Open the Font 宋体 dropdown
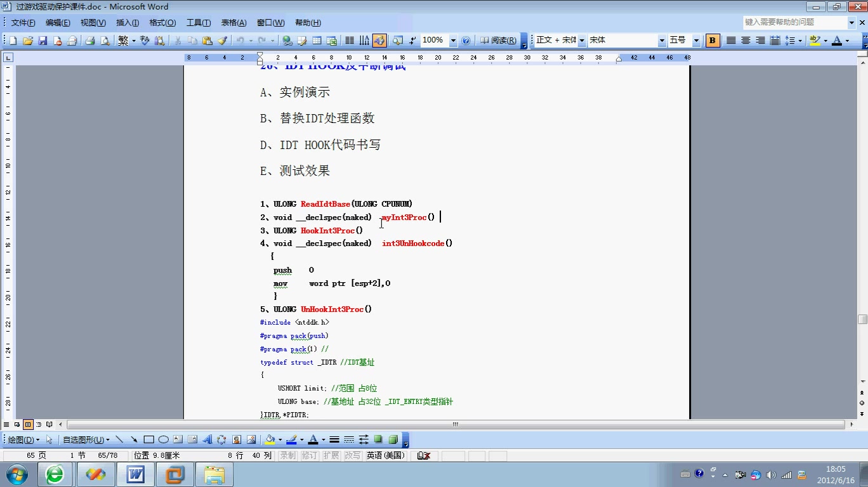The height and width of the screenshot is (487, 868). coord(662,41)
